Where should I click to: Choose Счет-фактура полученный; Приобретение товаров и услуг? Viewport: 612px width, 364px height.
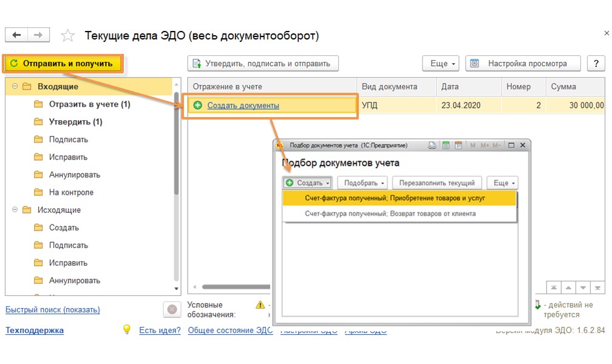pyautogui.click(x=395, y=198)
